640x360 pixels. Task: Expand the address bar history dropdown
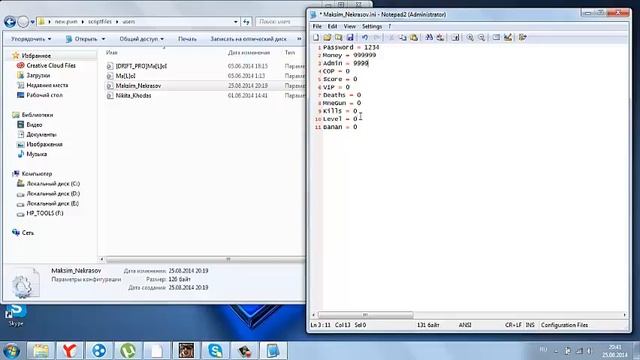236,22
